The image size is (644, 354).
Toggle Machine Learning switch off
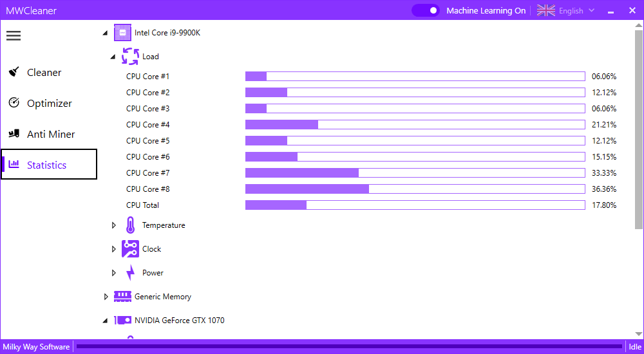pos(426,10)
